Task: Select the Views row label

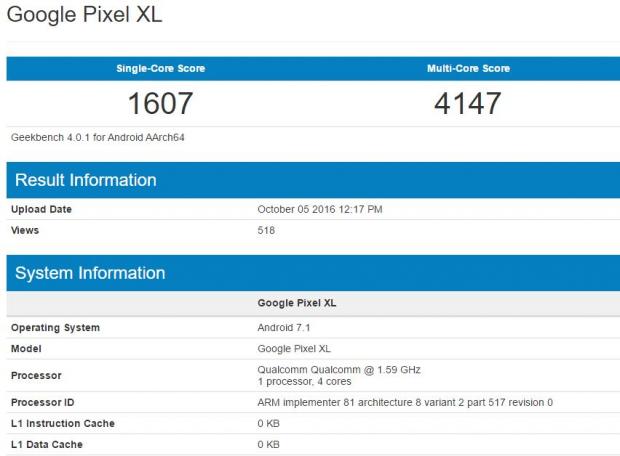Action: point(25,230)
